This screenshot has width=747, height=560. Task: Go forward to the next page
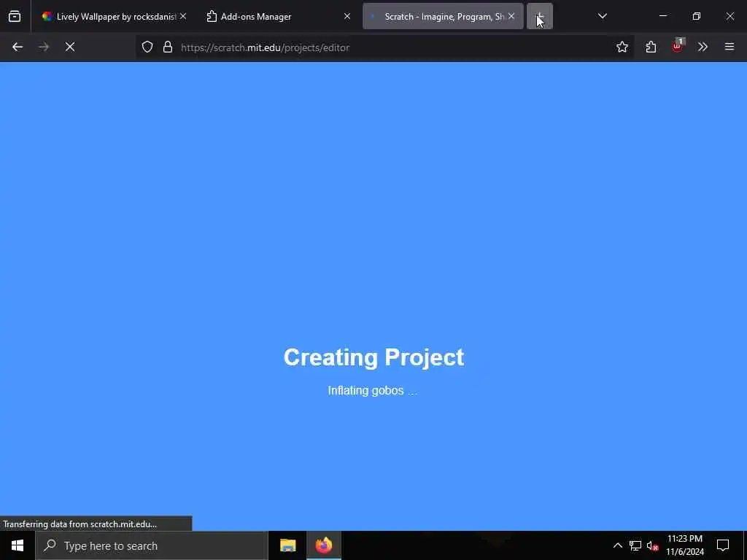(x=43, y=47)
